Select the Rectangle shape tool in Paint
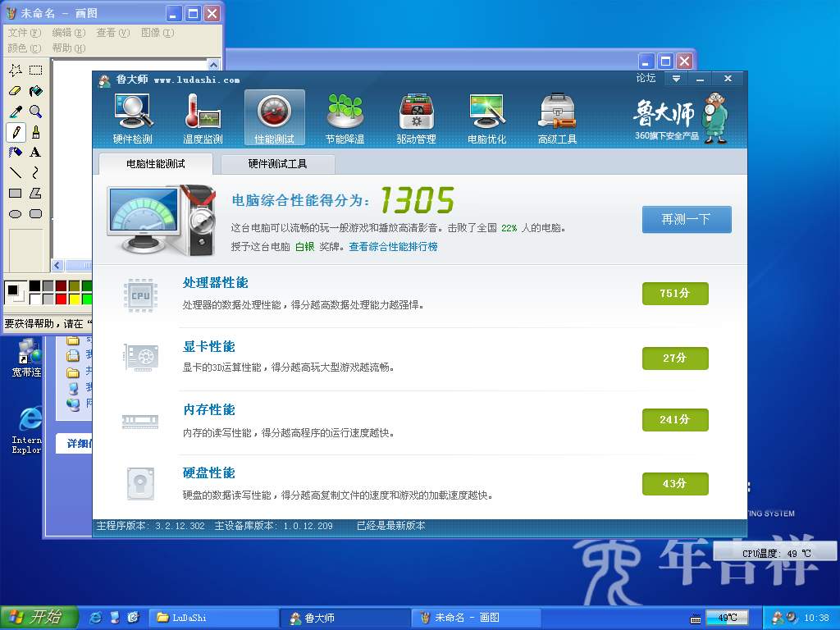Screen dimensions: 840x630 (16, 194)
